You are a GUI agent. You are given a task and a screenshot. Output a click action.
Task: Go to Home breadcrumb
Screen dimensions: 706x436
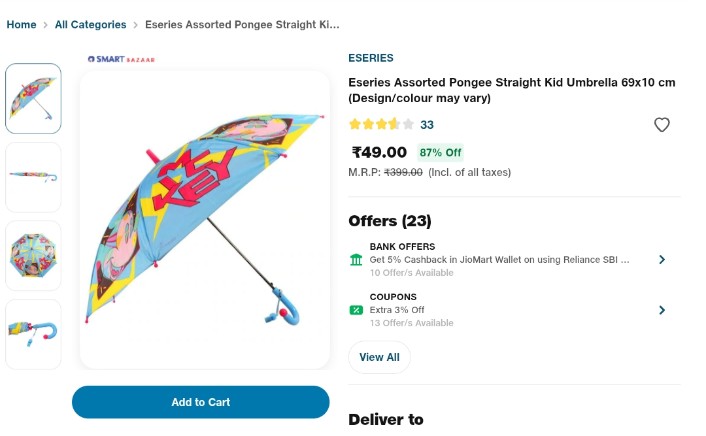[21, 24]
